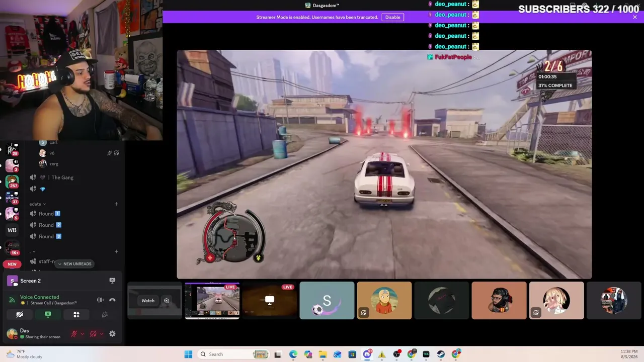Open Voice Connected connection details
Screen dimensions: 644x362
(39, 297)
